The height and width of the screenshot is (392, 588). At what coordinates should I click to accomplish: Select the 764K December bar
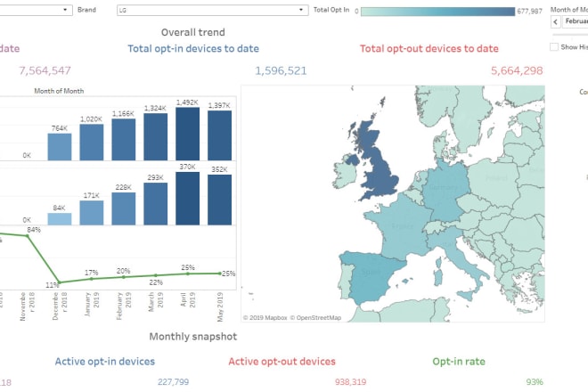[60, 147]
